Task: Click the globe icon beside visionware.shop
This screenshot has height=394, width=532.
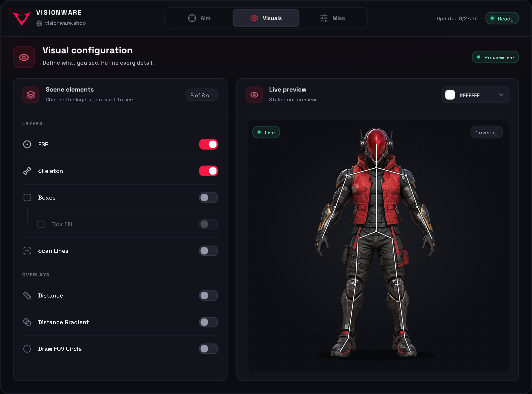Action: coord(39,23)
